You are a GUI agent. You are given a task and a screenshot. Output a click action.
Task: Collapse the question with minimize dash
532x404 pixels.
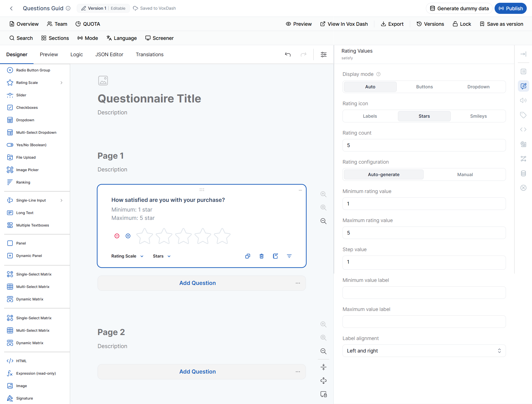tap(300, 190)
